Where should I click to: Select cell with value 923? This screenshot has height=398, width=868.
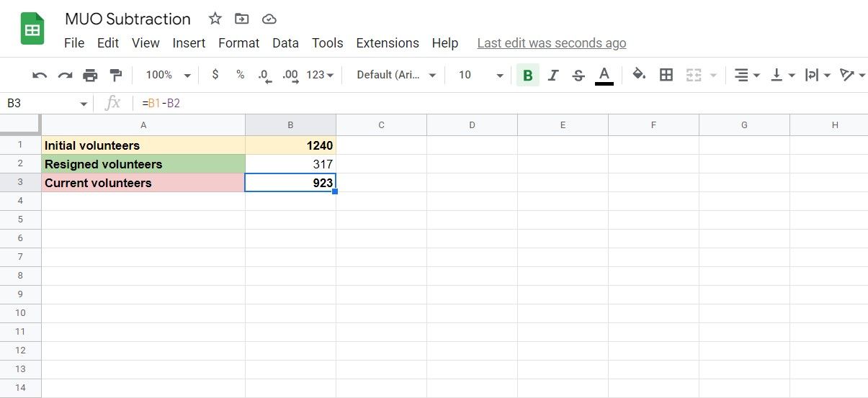[290, 183]
